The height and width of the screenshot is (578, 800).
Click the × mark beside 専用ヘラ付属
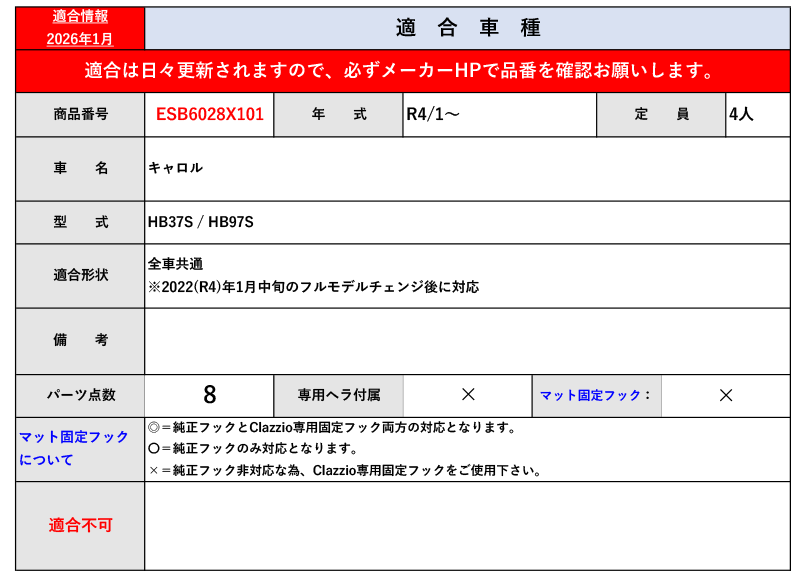[467, 395]
